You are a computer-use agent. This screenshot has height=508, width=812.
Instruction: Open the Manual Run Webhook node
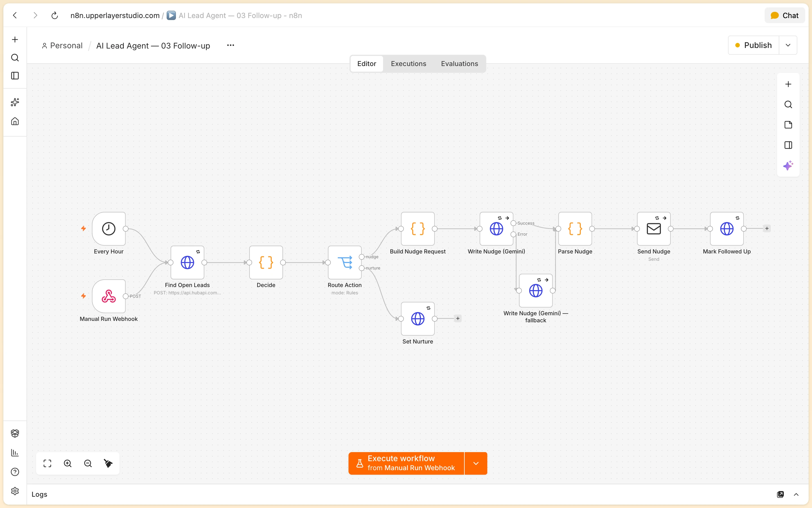[109, 296]
